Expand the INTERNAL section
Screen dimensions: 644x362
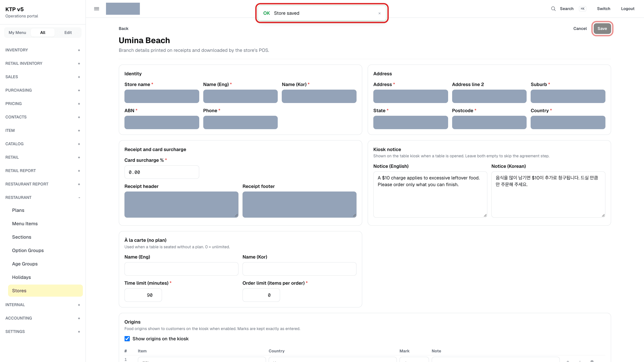[x=43, y=305]
